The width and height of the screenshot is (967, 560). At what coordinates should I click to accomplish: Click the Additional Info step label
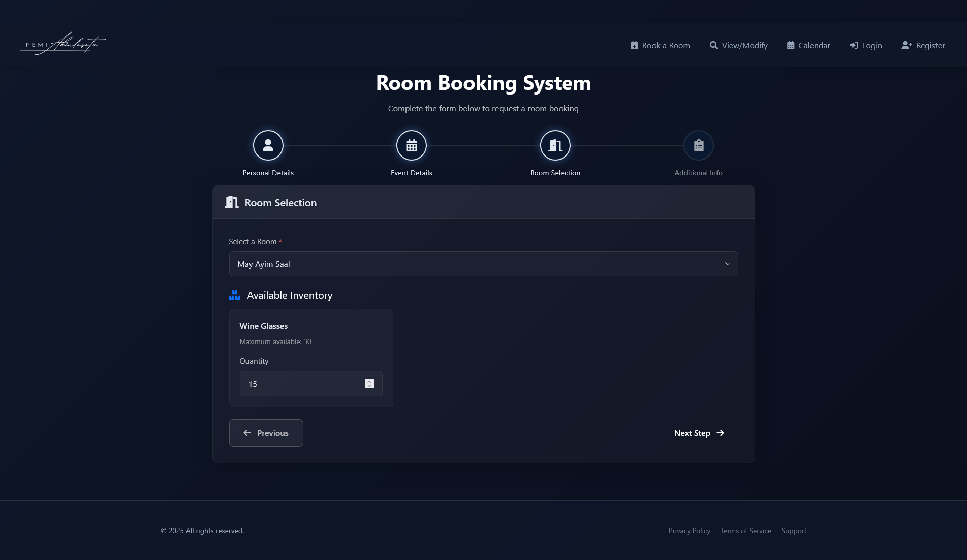coord(699,173)
